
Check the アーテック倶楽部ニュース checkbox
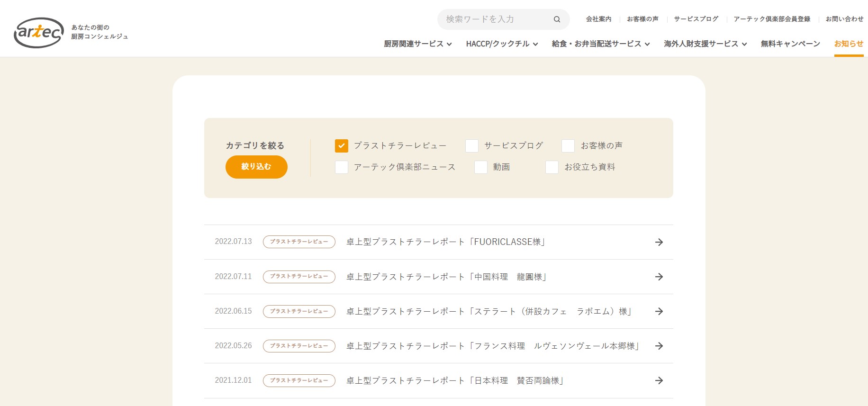coord(341,167)
